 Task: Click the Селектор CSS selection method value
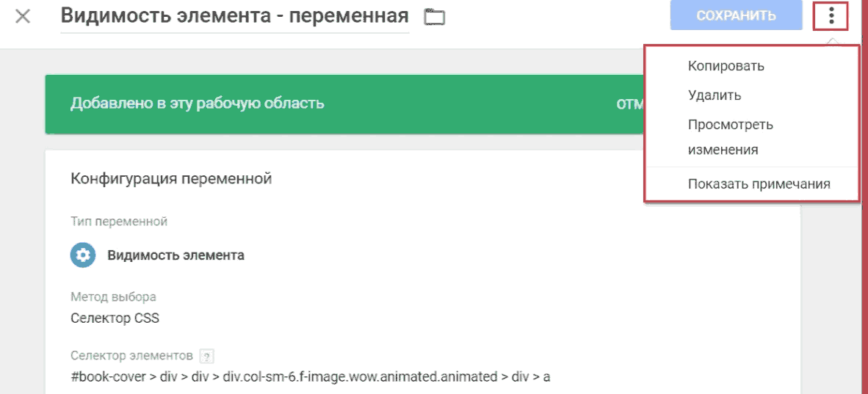tap(115, 318)
